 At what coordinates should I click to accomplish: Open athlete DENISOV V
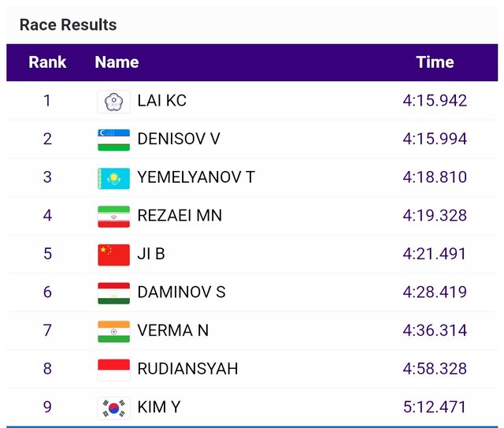179,139
